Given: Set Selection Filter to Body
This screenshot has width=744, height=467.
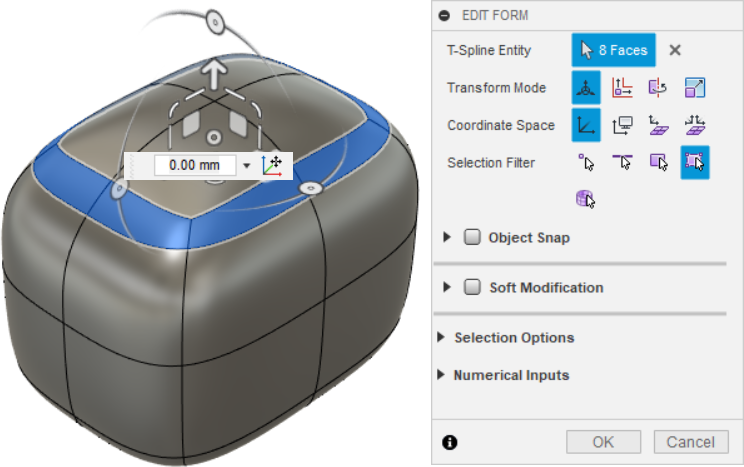Looking at the screenshot, I should 586,199.
